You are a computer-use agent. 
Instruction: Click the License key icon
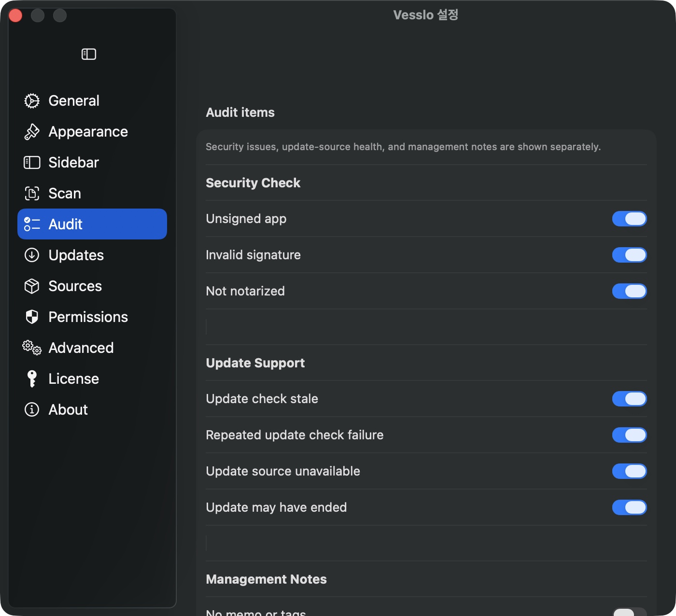click(32, 379)
